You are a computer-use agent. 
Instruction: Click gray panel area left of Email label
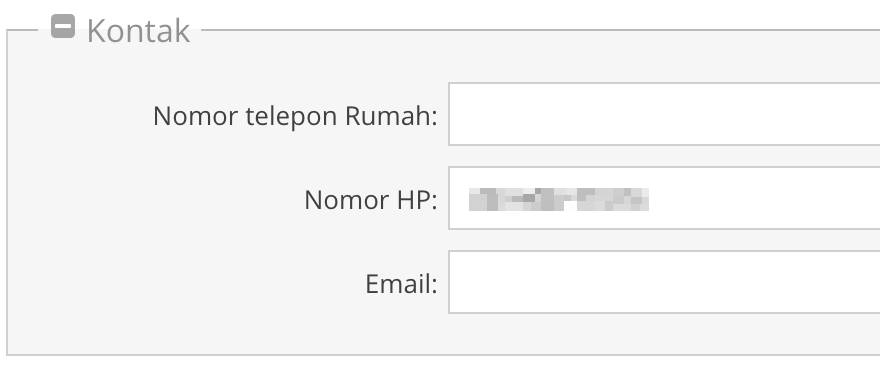[x=185, y=284]
